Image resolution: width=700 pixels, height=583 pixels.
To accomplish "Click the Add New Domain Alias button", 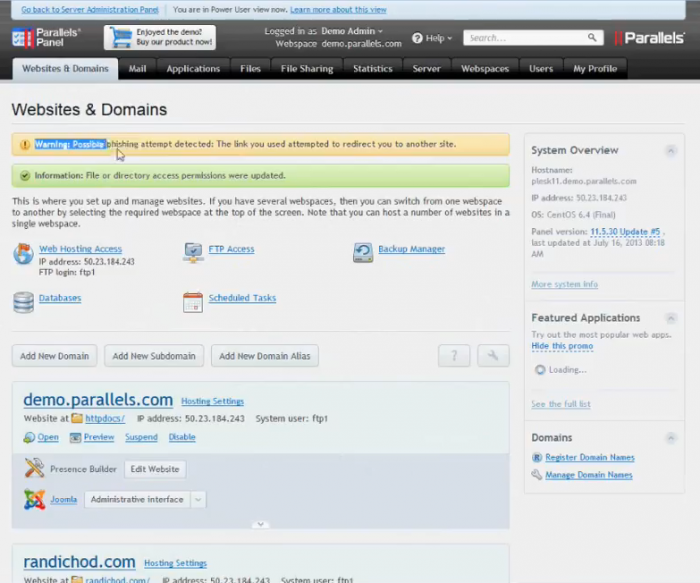I will click(265, 356).
